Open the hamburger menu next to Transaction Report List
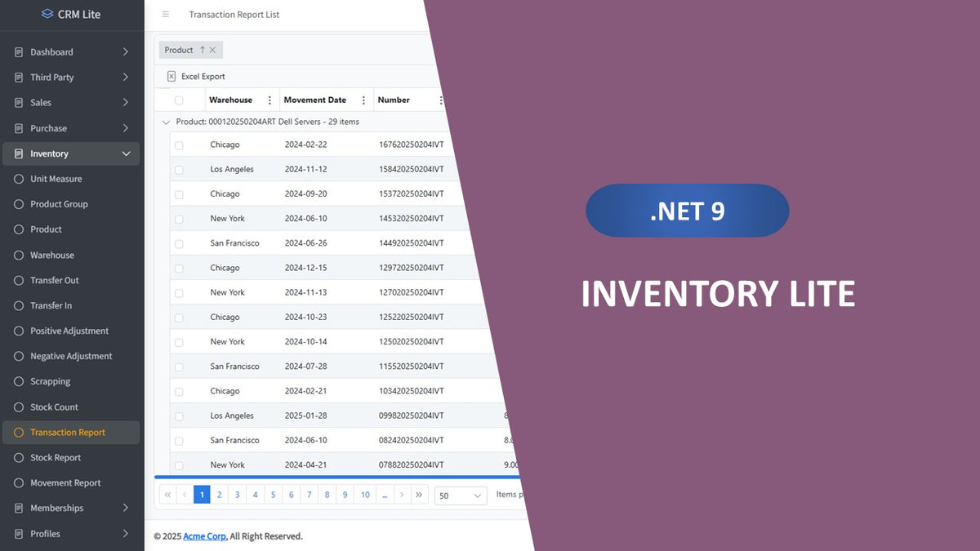Viewport: 980px width, 551px height. pos(163,14)
